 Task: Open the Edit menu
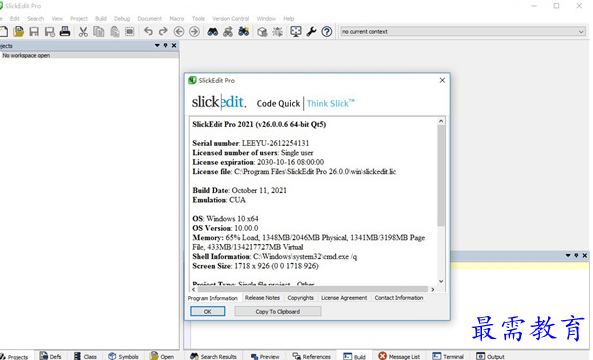15,19
